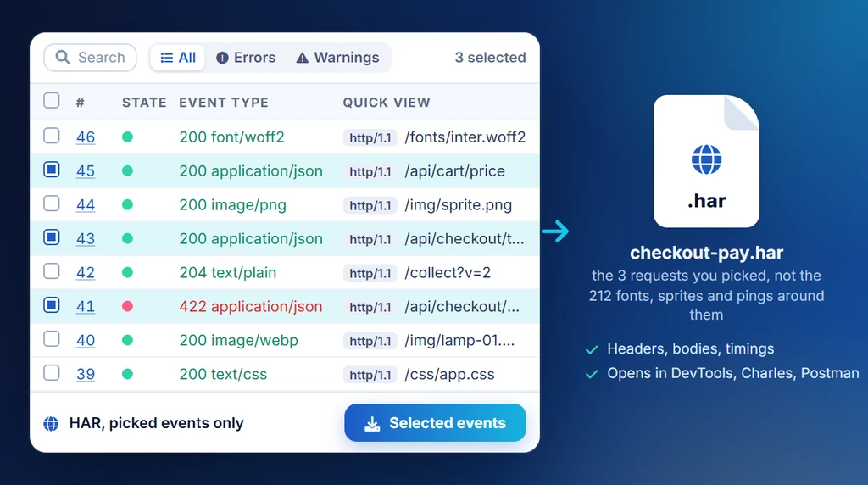
Task: Open event link 41
Action: click(x=86, y=306)
